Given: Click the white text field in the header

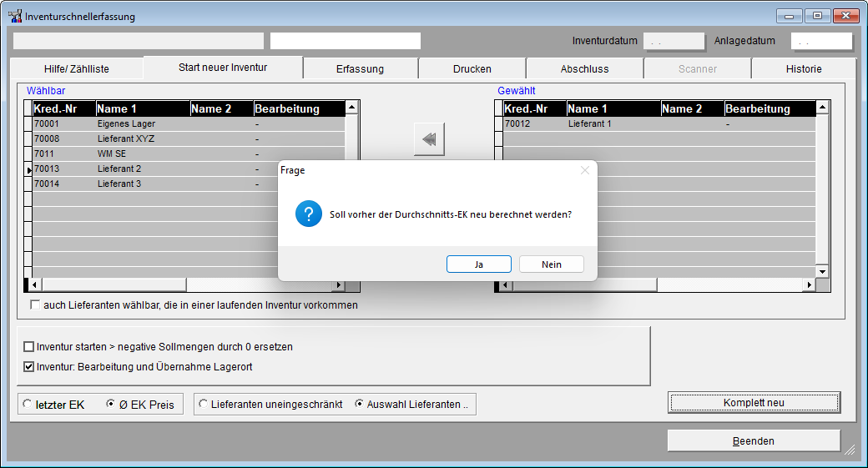Looking at the screenshot, I should (x=346, y=41).
